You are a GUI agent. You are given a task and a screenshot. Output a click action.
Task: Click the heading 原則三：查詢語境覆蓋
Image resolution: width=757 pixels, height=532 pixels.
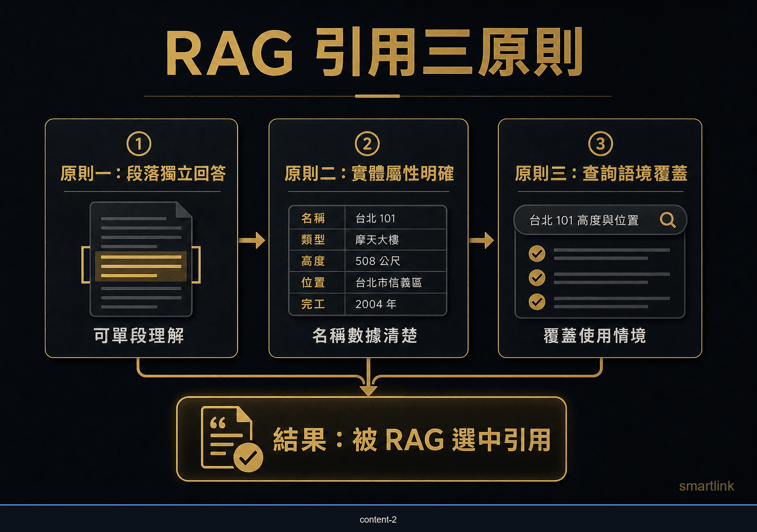[601, 173]
